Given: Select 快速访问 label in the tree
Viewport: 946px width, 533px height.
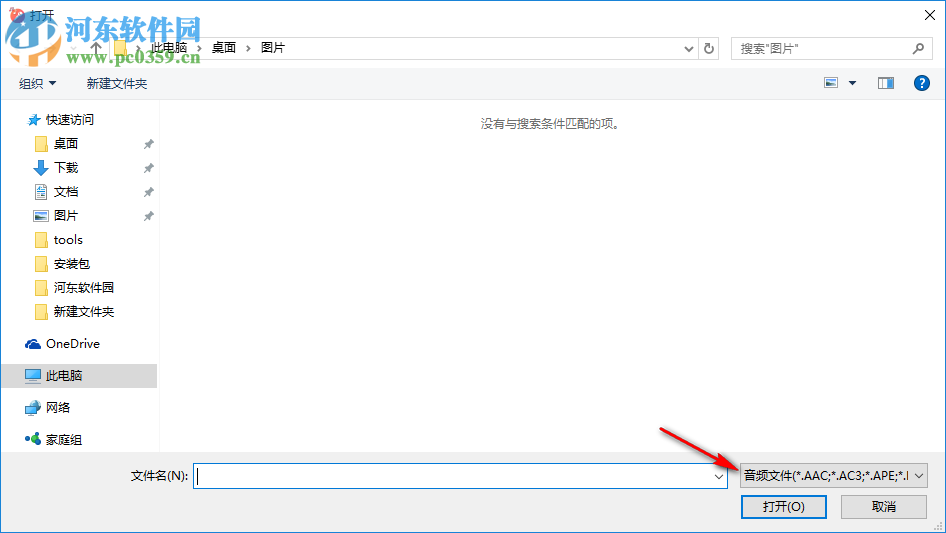Looking at the screenshot, I should (70, 120).
